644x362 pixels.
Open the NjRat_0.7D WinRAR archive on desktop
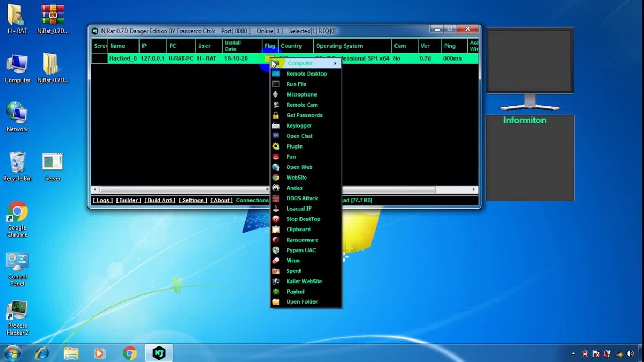click(53, 19)
